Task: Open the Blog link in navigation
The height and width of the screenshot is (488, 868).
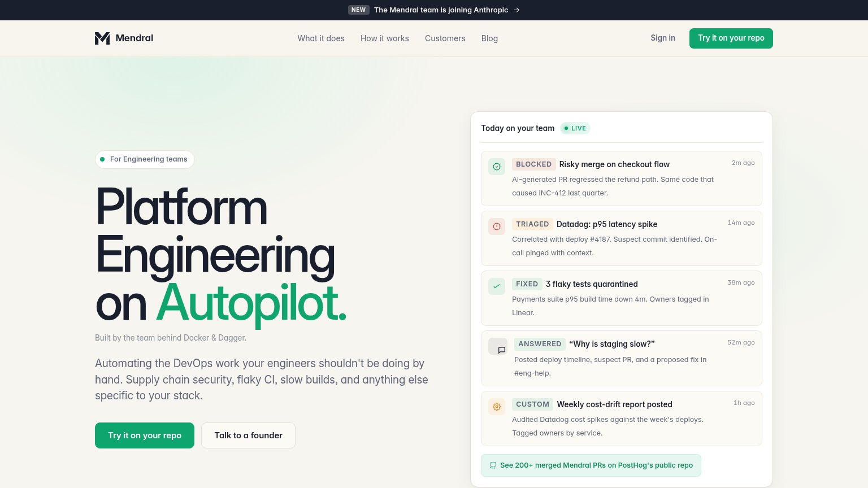Action: 489,38
